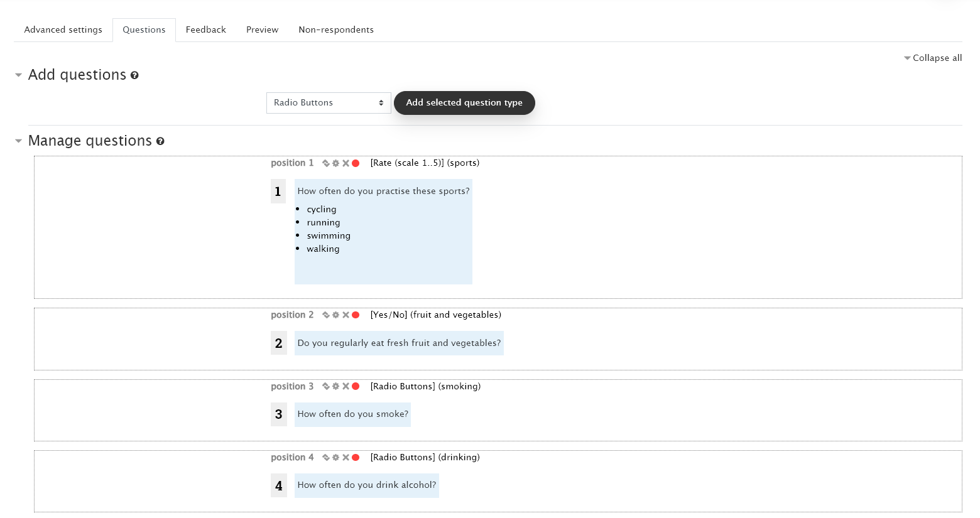Toggle the red required dot for position 4
The image size is (980, 518).
tap(356, 458)
